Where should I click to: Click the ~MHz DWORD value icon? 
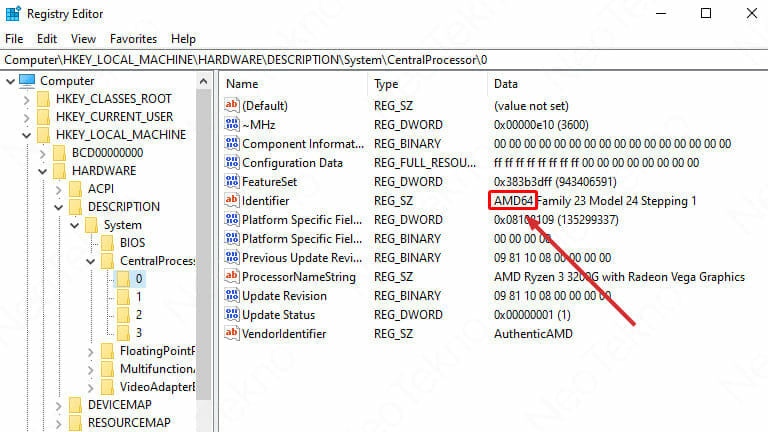pyautogui.click(x=232, y=124)
